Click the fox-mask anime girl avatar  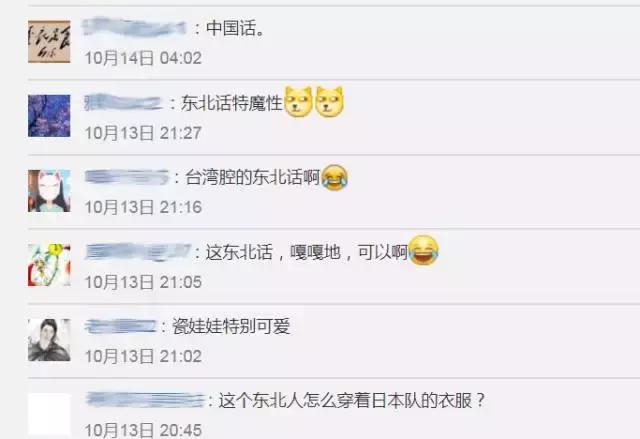[49, 191]
